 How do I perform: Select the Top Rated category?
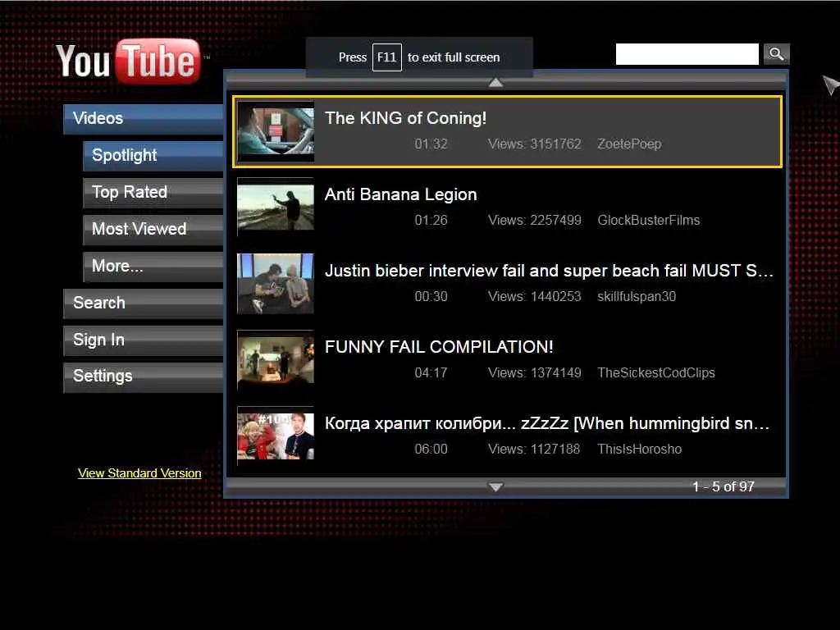153,192
